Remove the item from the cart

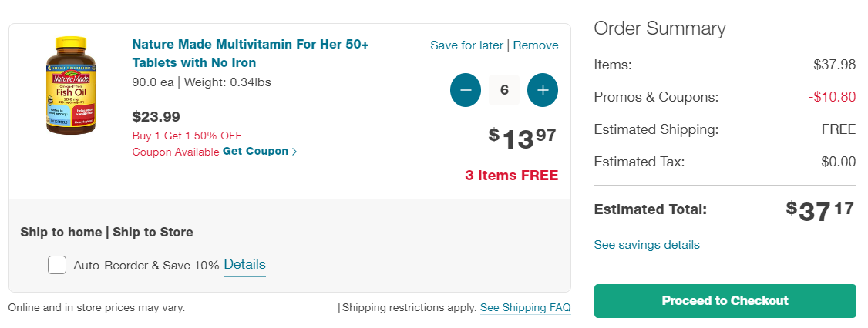pyautogui.click(x=536, y=45)
